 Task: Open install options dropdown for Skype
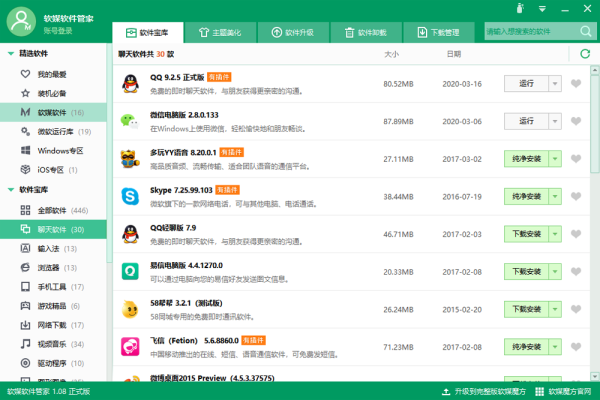click(555, 196)
